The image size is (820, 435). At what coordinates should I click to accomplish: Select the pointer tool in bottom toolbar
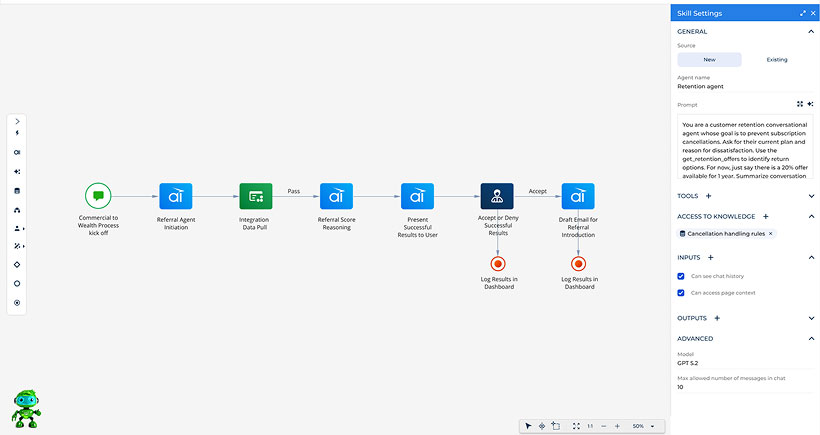[x=529, y=426]
